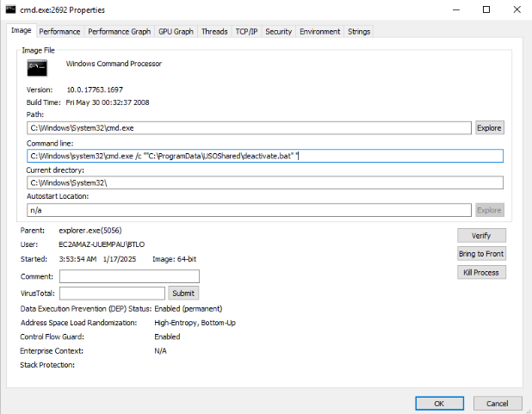Click the build time Fri May 30 00:32:37 2008
532x414 pixels.
click(x=108, y=102)
